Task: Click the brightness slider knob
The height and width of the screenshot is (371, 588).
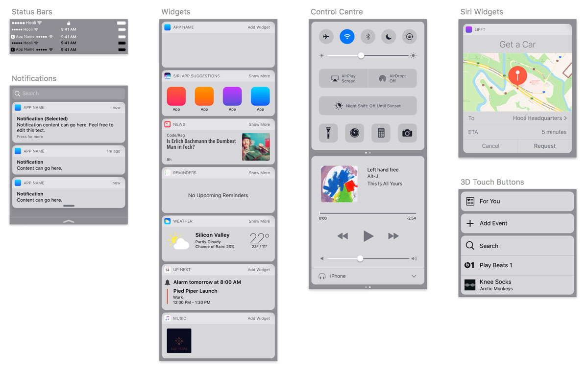Action: 361,56
